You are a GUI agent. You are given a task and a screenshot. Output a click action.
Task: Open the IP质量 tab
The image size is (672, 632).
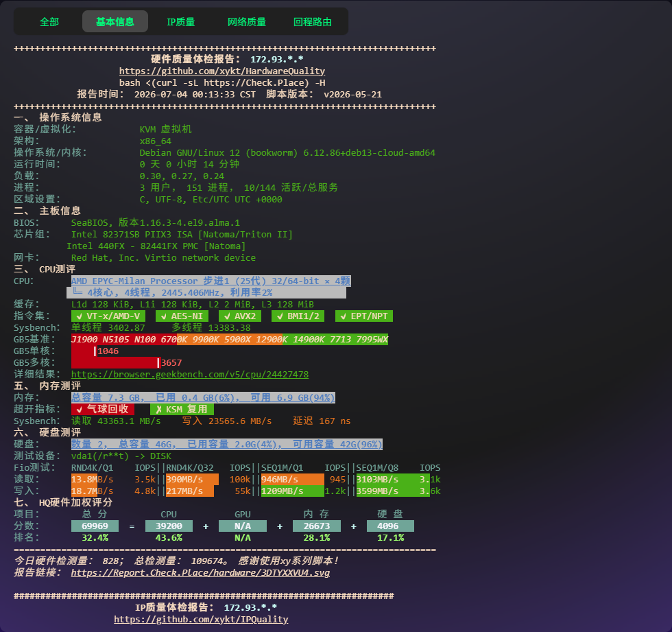[x=181, y=22]
